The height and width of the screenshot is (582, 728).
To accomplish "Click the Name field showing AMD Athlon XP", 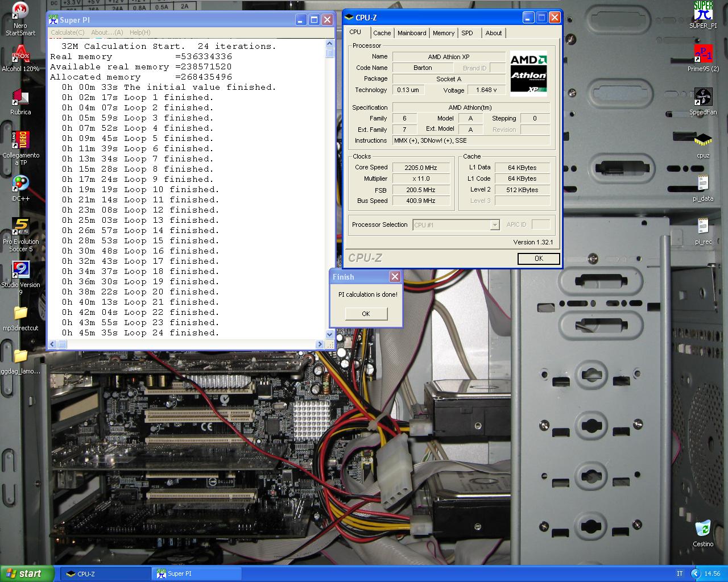I will [449, 57].
